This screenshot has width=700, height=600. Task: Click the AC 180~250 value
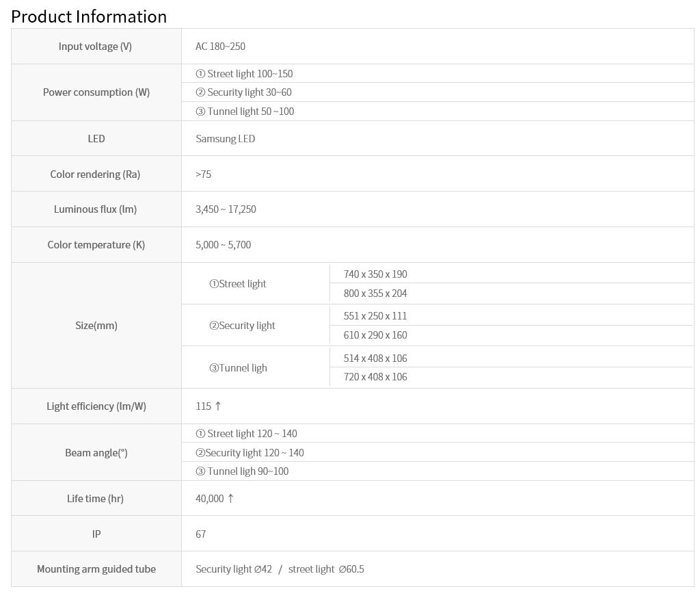[x=220, y=47]
